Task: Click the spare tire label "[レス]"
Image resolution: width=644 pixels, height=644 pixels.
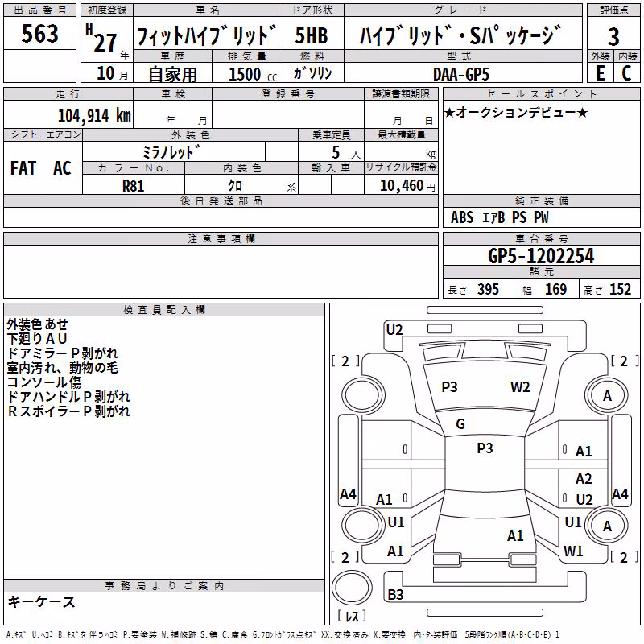Action: (x=352, y=616)
